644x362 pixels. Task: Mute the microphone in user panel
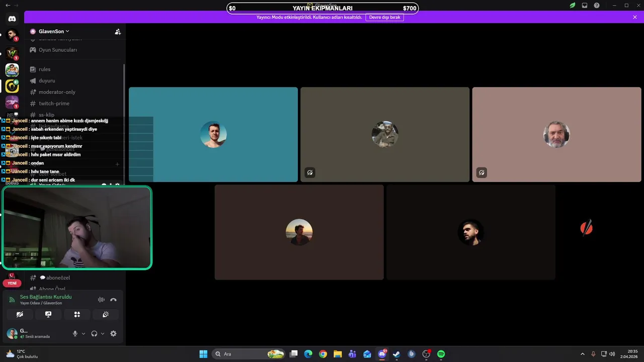click(x=75, y=333)
